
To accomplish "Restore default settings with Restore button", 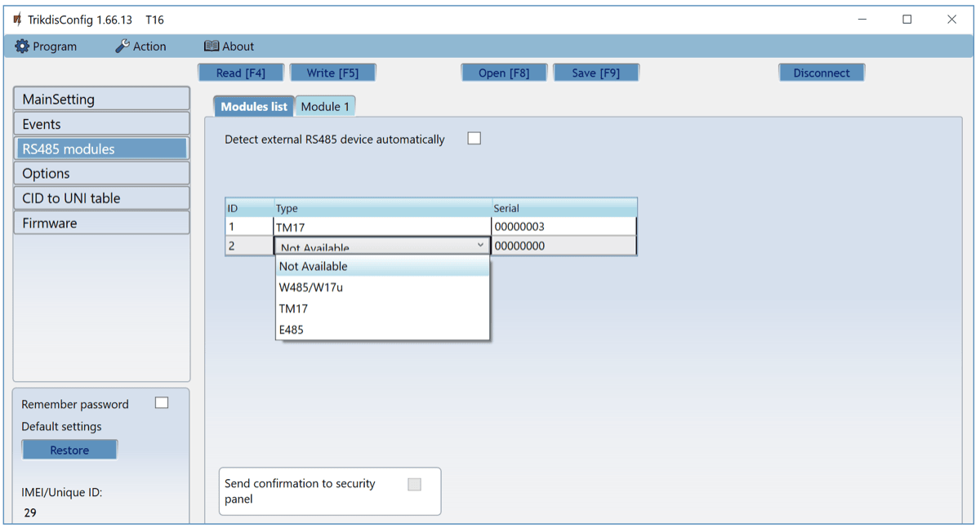I will click(69, 450).
